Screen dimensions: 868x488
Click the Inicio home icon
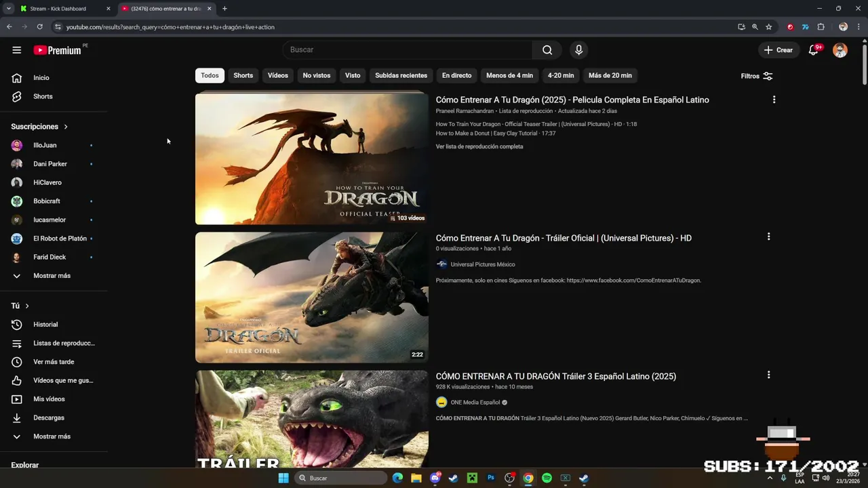tap(17, 78)
